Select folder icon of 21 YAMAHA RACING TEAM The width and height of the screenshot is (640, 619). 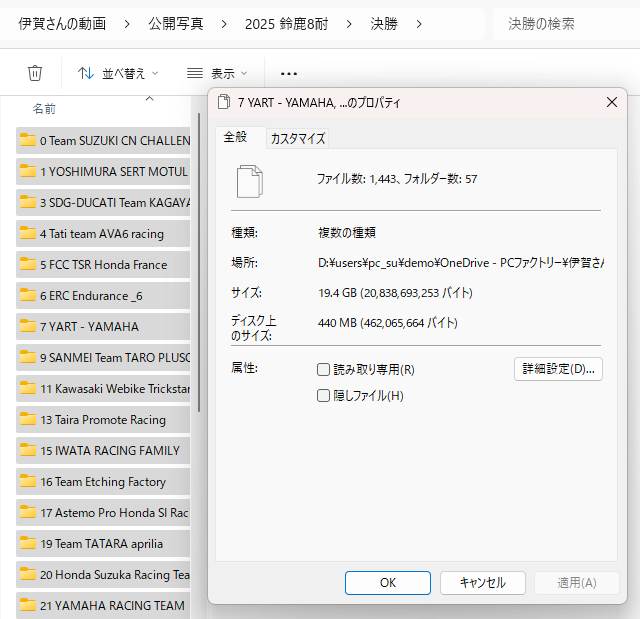tap(28, 605)
